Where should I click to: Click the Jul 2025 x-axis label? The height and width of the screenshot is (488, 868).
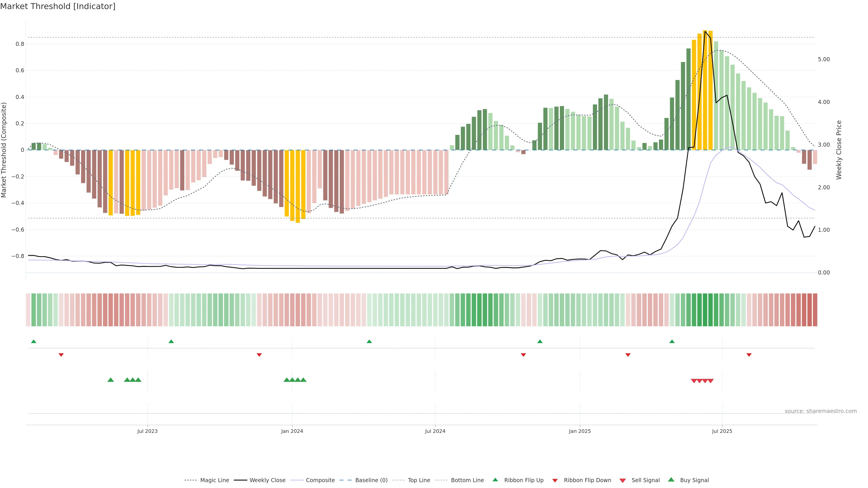[x=722, y=431]
